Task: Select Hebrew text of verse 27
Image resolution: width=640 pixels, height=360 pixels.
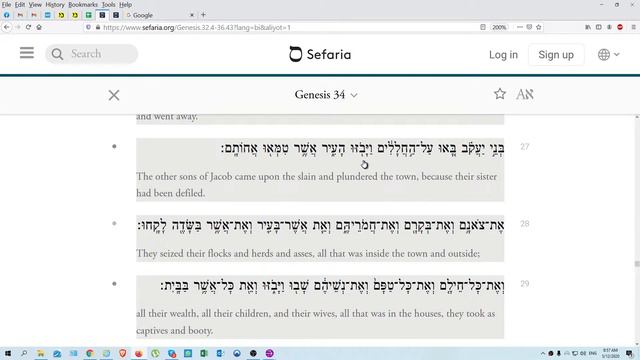Action: (362, 148)
